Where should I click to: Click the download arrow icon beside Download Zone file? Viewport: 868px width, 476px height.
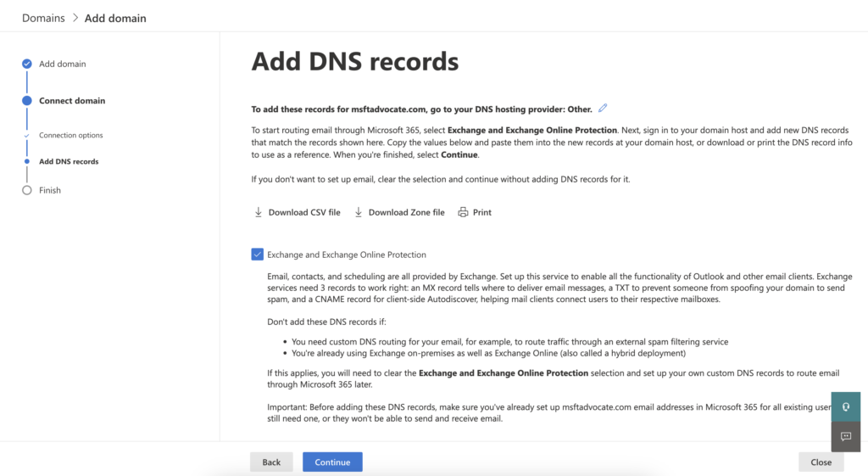coord(359,212)
